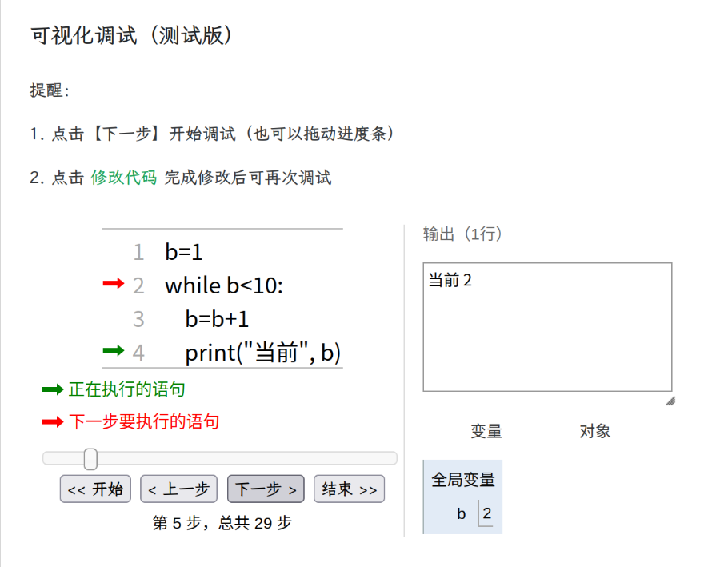Switch to the 变量 tab

[x=486, y=432]
